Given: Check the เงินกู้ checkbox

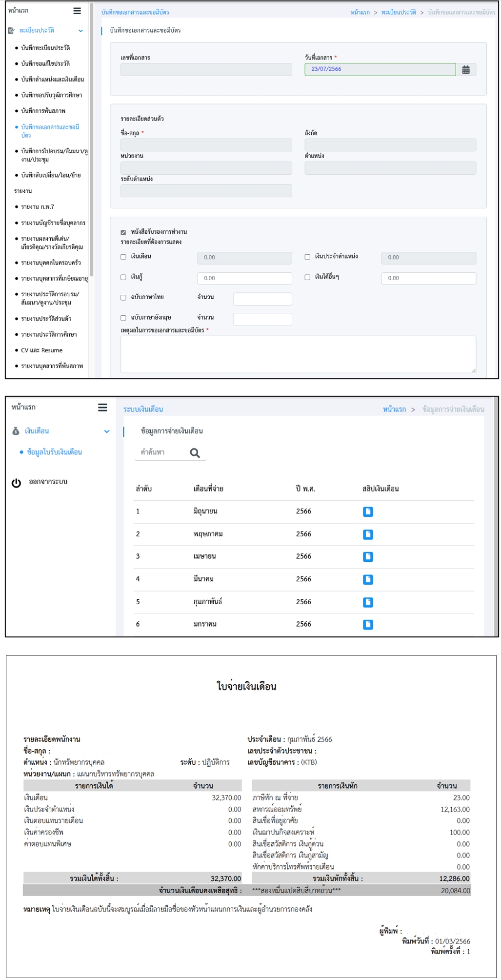Looking at the screenshot, I should 123,277.
